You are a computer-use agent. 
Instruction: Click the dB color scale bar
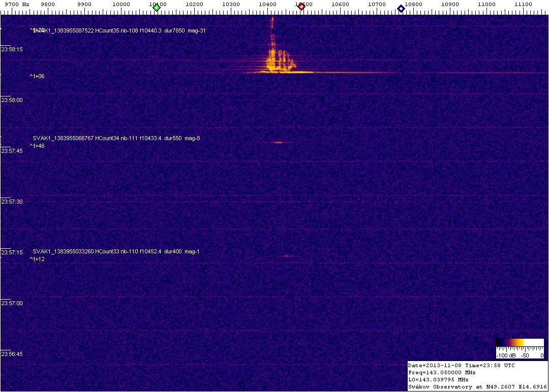[x=520, y=342]
